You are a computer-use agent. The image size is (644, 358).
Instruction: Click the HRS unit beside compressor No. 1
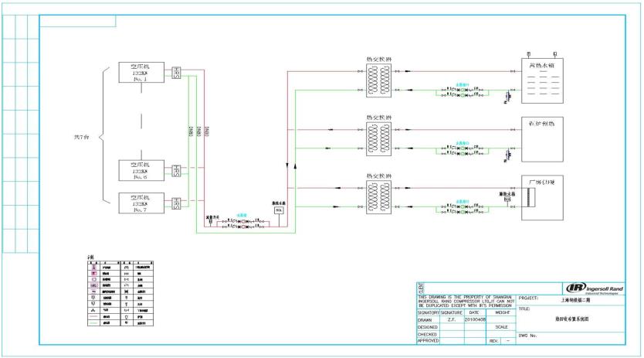pyautogui.click(x=176, y=72)
